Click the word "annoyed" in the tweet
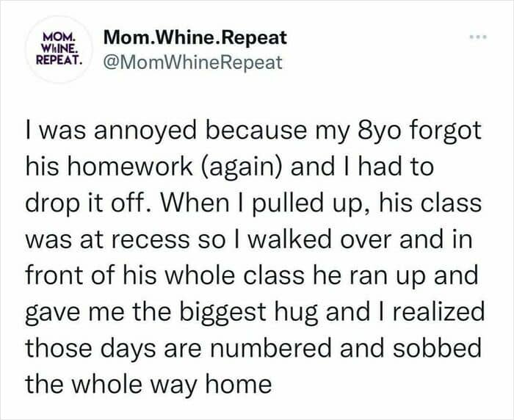The image size is (514, 420). pos(146,132)
